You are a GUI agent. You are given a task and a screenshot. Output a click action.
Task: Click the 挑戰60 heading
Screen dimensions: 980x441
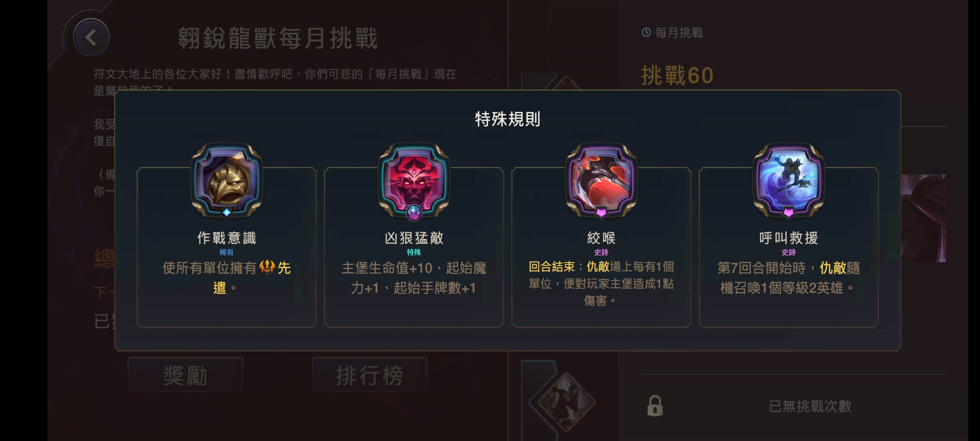[677, 76]
